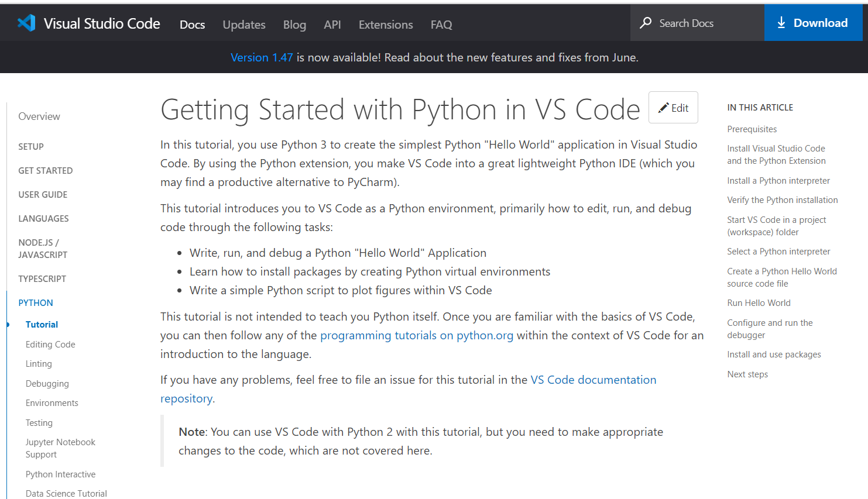Expand the USER GUIDE section
Screen dimensions: 868x499
click(x=43, y=195)
